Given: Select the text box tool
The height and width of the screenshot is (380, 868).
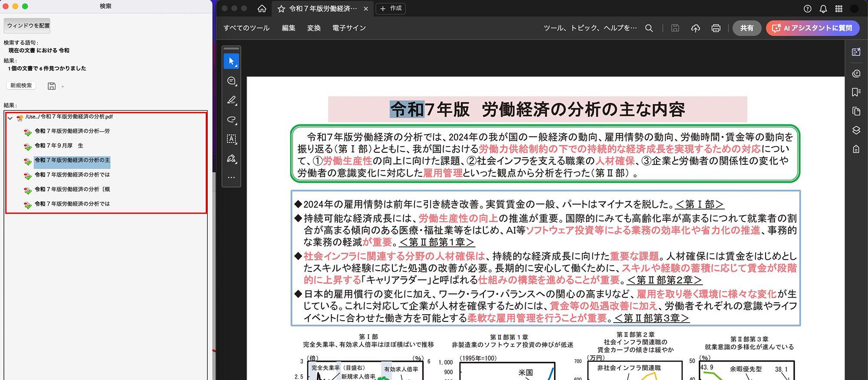Looking at the screenshot, I should [x=231, y=139].
